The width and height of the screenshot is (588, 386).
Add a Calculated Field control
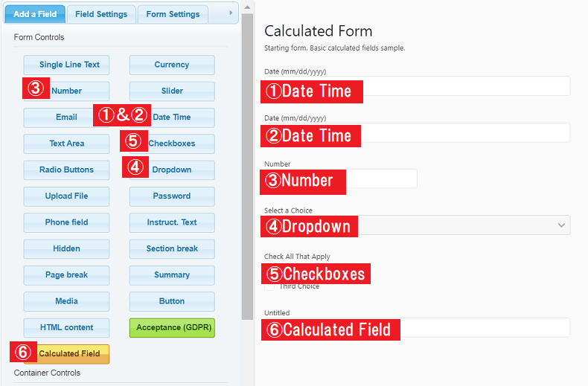click(66, 354)
